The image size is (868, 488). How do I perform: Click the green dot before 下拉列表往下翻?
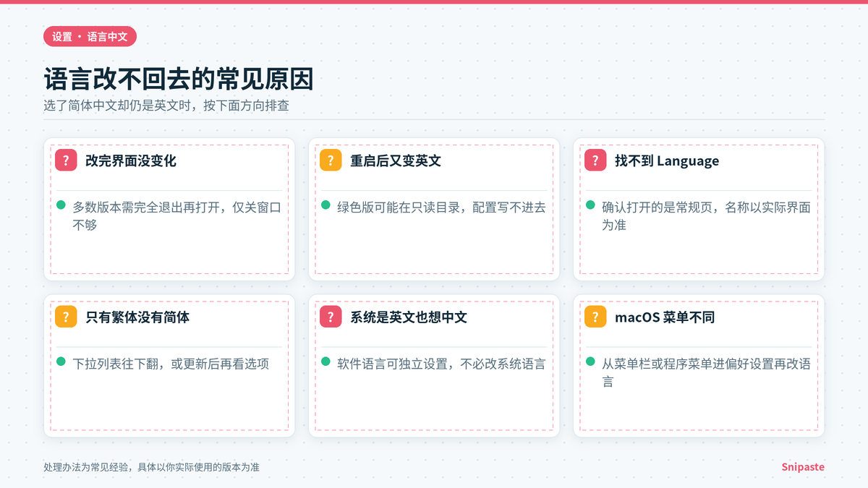pos(61,361)
